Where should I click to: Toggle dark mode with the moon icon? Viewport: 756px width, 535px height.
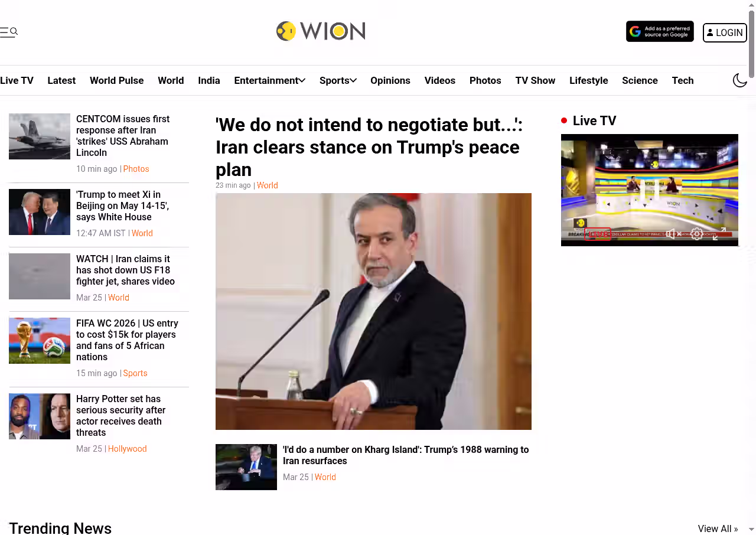click(x=740, y=80)
